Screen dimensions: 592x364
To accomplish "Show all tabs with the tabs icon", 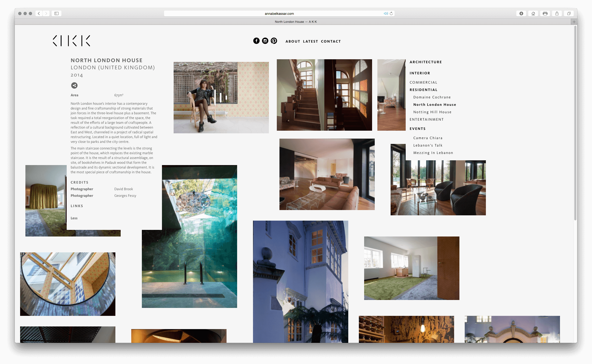I will click(x=569, y=13).
